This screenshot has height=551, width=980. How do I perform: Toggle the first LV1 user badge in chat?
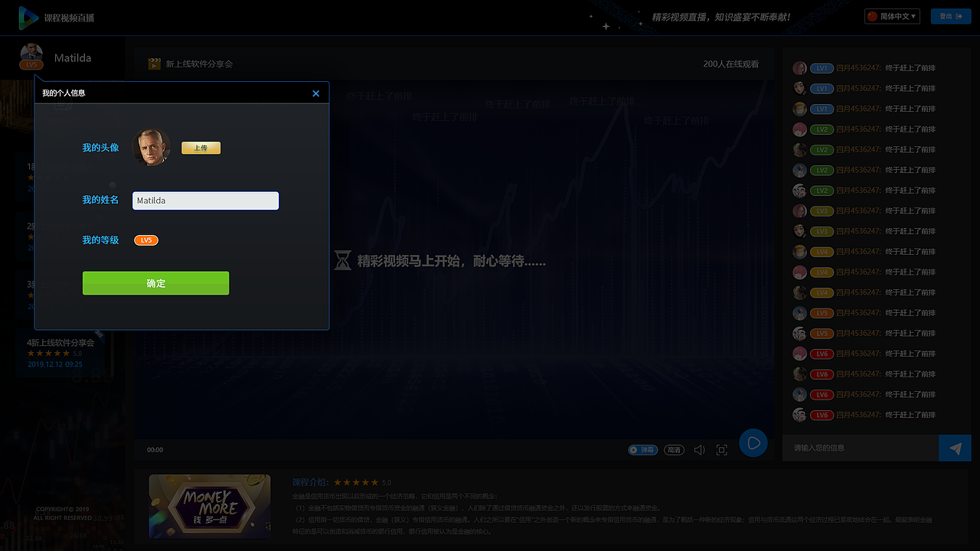tap(821, 68)
